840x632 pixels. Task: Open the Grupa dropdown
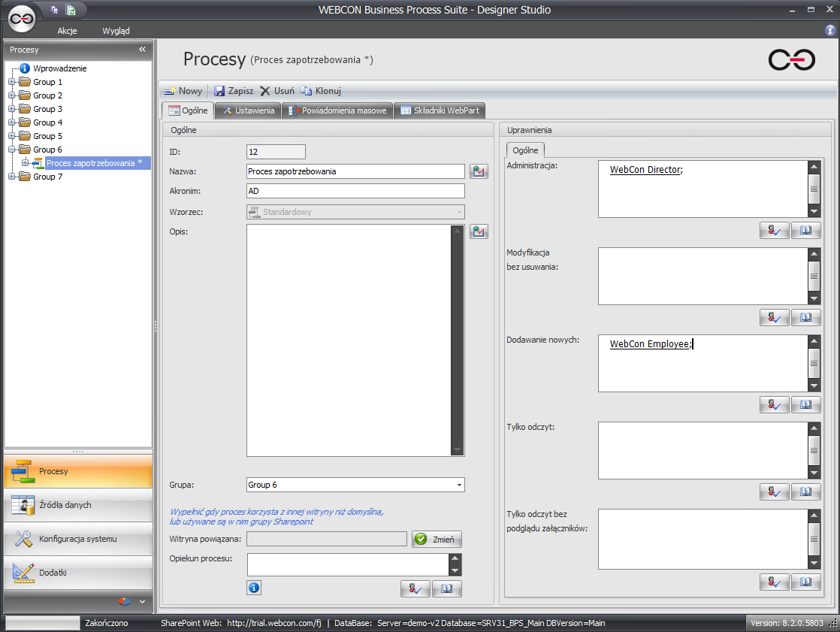(x=459, y=485)
